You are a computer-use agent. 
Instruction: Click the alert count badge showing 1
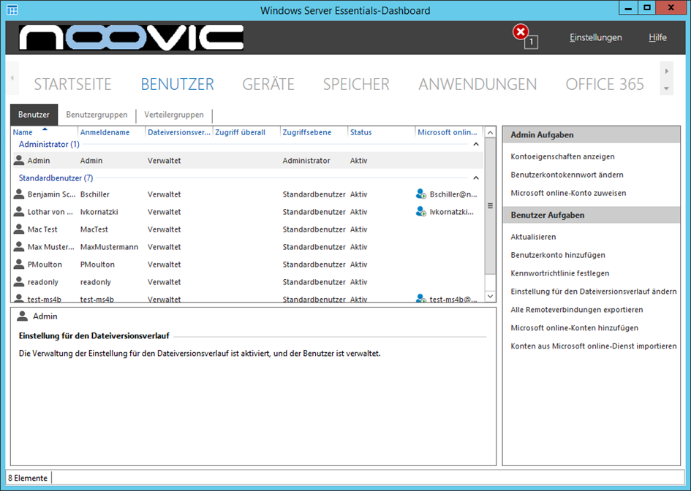tap(531, 42)
